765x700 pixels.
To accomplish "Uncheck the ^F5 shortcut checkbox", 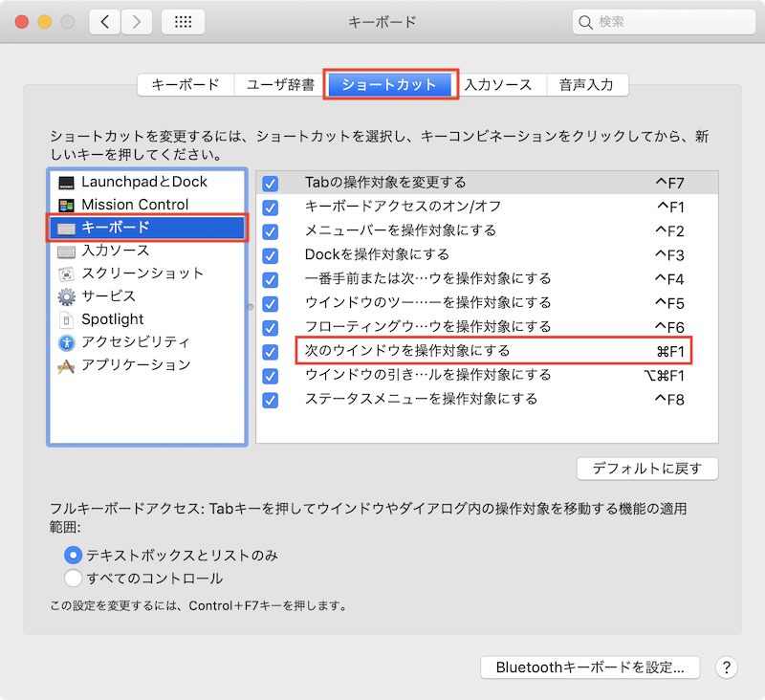I will 270,304.
